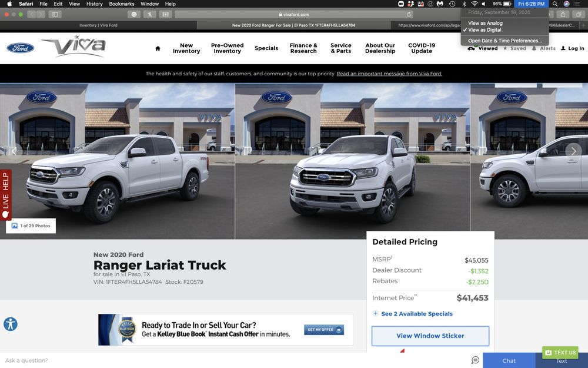The image size is (588, 368).
Task: Open Spotlight search magnifier in menu bar
Action: pos(555,4)
